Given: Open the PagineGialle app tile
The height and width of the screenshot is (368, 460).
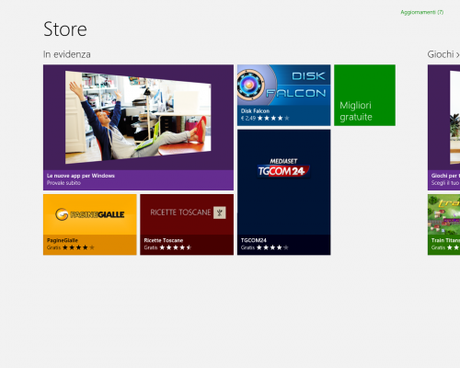Looking at the screenshot, I should pyautogui.click(x=90, y=224).
